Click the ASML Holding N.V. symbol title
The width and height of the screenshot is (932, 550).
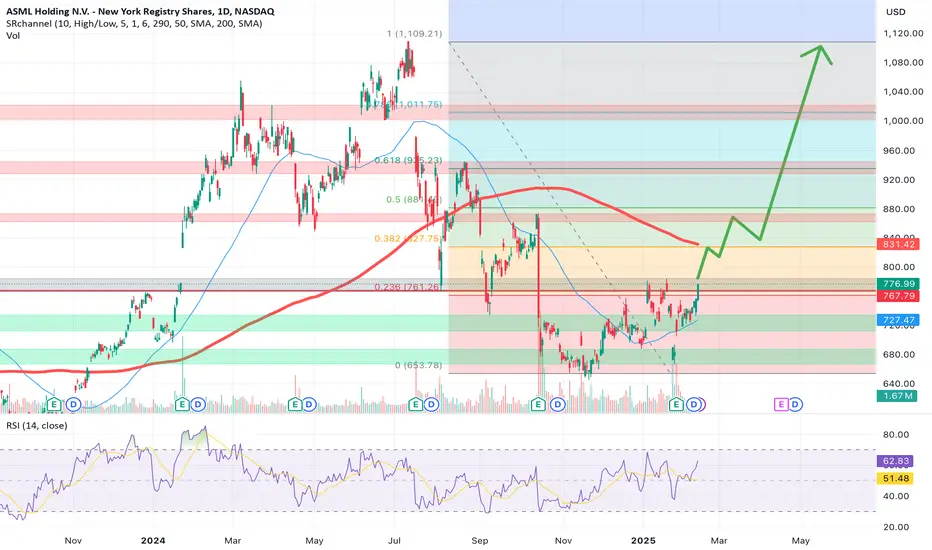(140, 11)
